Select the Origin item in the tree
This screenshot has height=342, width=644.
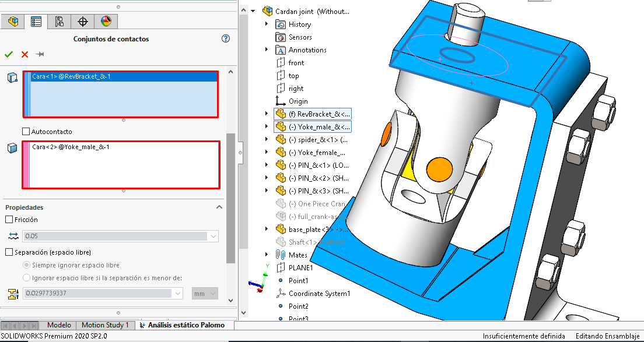click(x=297, y=101)
